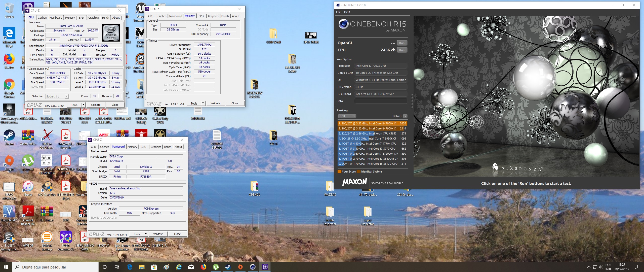Open Tools dropdown arrow in Mainboard tab window
644x272 pixels.
(x=146, y=234)
